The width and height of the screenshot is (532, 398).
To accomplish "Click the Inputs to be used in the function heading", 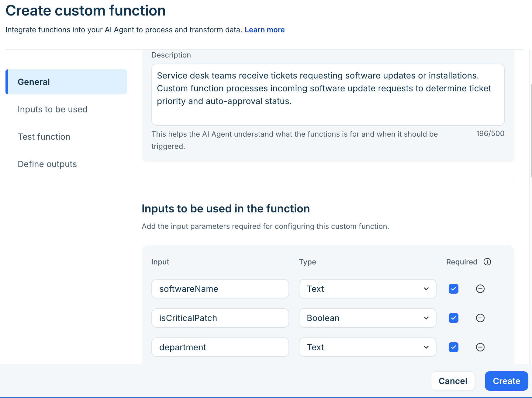I will tap(226, 209).
